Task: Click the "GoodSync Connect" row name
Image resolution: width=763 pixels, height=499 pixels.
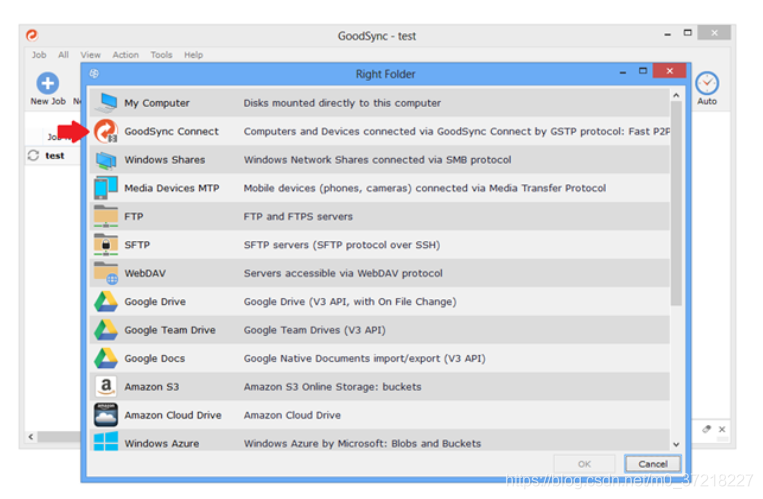Action: click(x=171, y=131)
